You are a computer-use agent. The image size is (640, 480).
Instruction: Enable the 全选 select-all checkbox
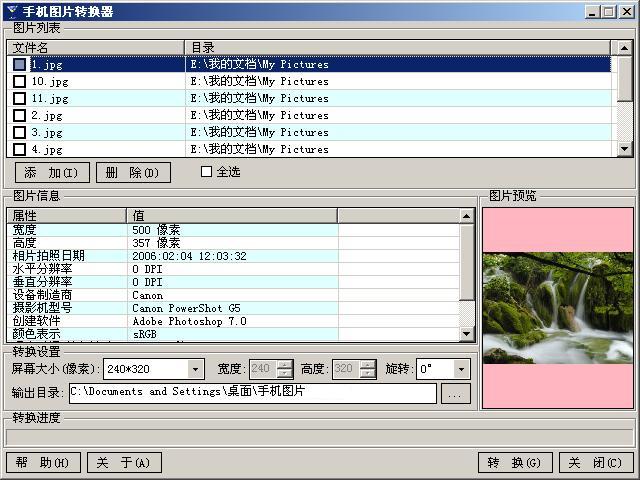(x=207, y=172)
